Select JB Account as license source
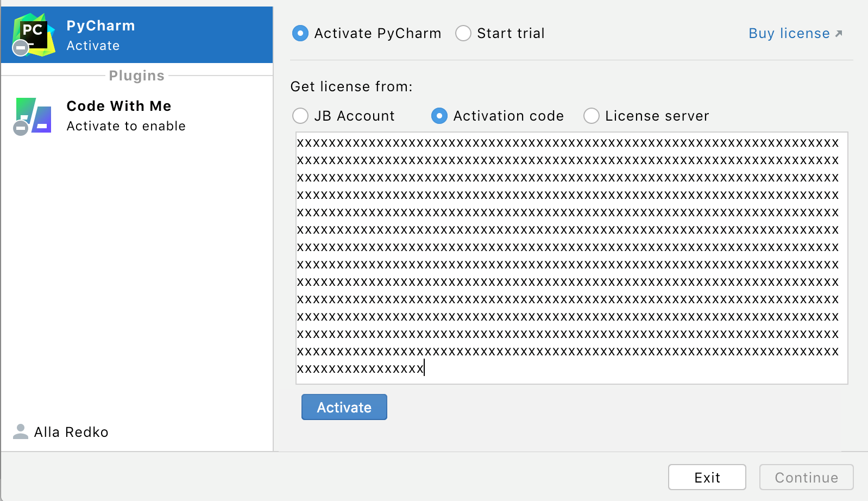 click(300, 116)
